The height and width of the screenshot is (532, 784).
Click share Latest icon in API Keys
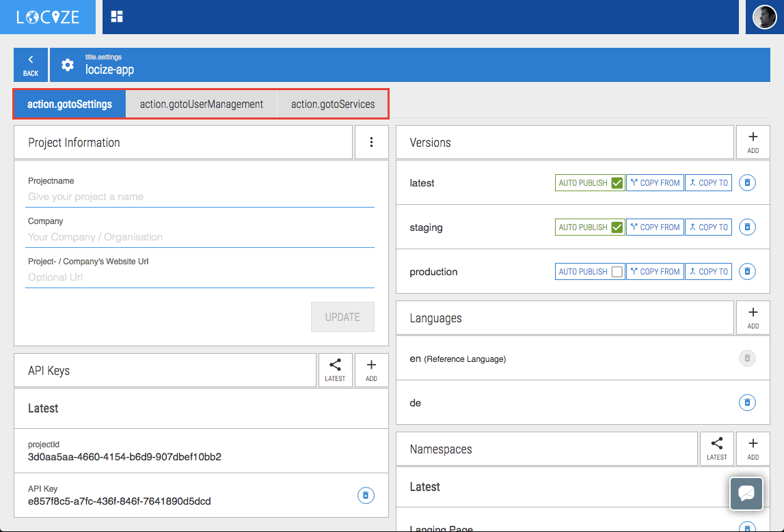coord(335,370)
